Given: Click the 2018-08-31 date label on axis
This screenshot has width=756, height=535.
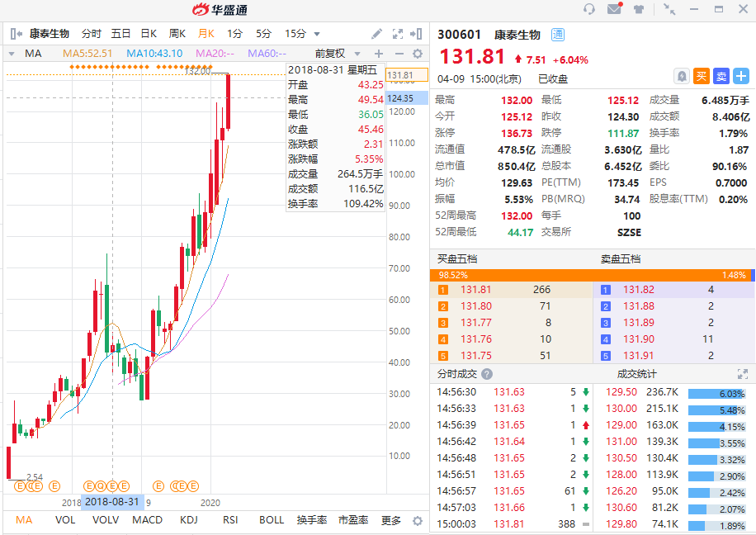Looking at the screenshot, I should pos(112,502).
